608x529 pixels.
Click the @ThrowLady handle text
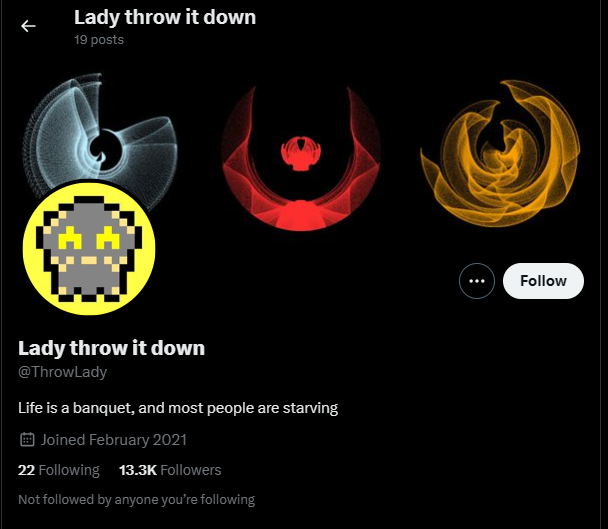(x=62, y=372)
